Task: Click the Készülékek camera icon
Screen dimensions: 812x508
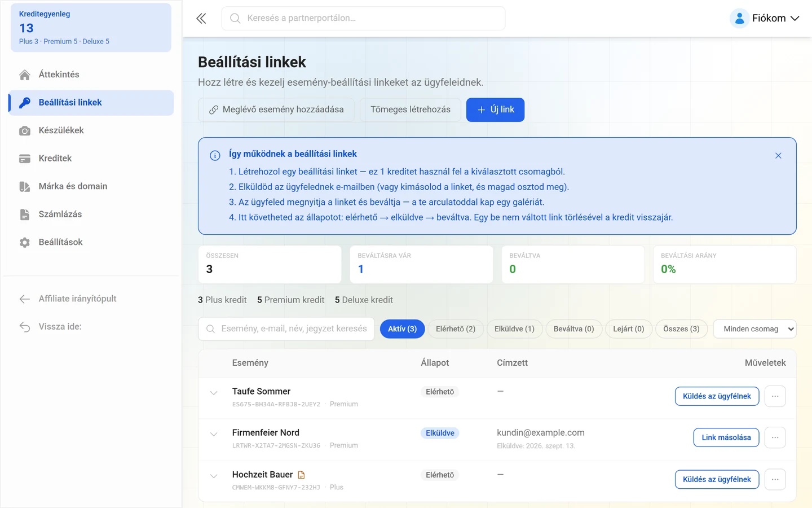Action: click(x=25, y=131)
